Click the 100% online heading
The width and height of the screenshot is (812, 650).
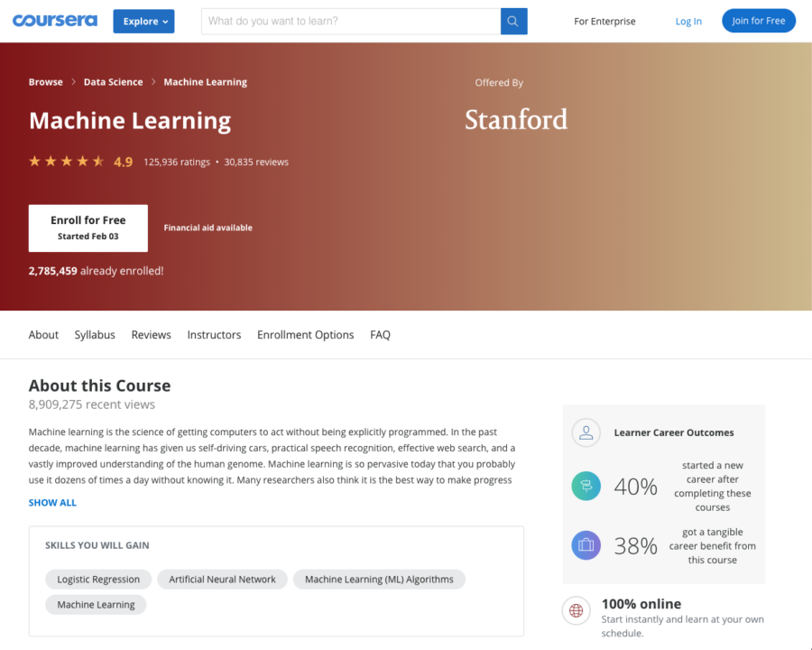click(x=641, y=604)
